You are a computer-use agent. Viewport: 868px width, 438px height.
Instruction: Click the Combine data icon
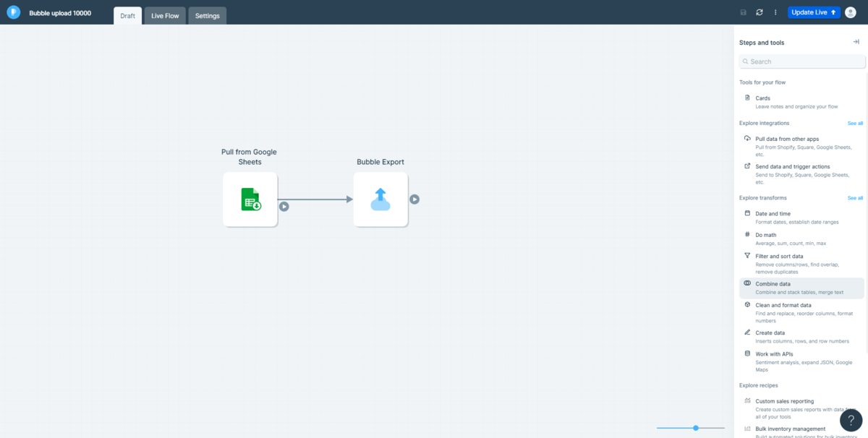[x=747, y=283]
